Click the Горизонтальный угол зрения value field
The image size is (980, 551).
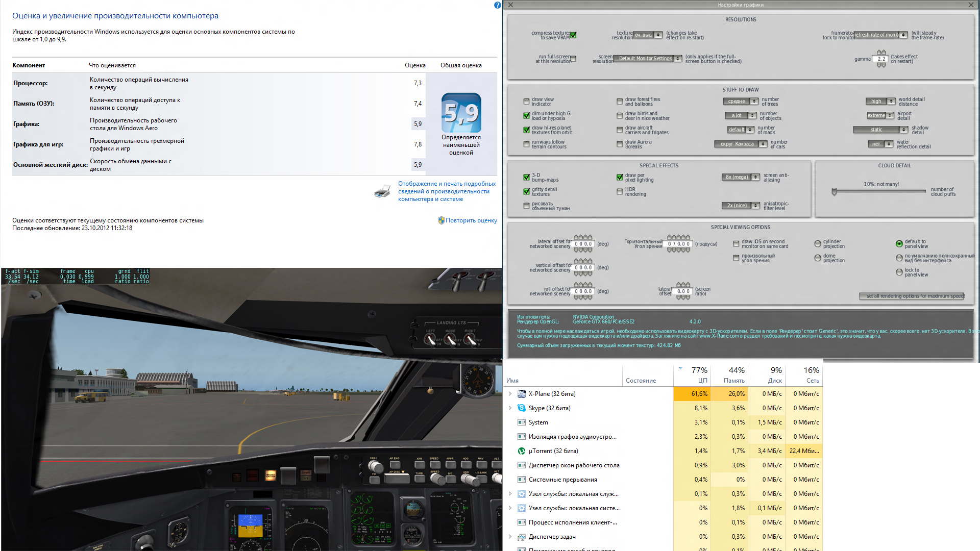click(679, 244)
